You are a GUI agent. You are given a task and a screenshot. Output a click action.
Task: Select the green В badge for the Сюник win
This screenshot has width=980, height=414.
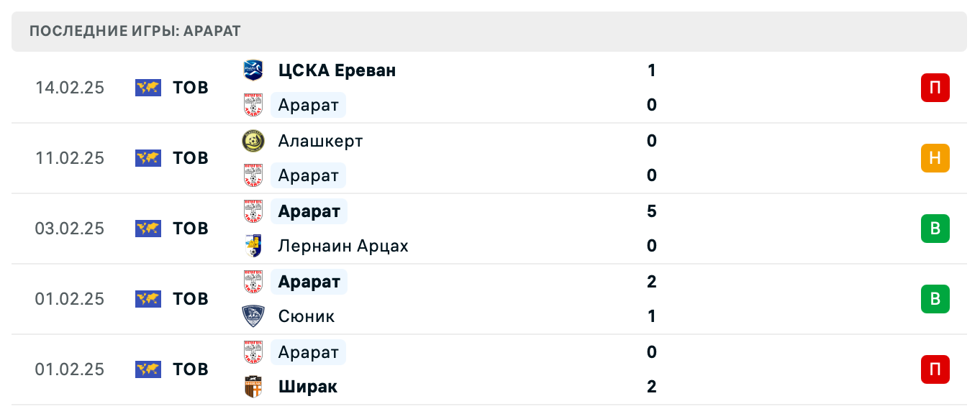tap(935, 299)
